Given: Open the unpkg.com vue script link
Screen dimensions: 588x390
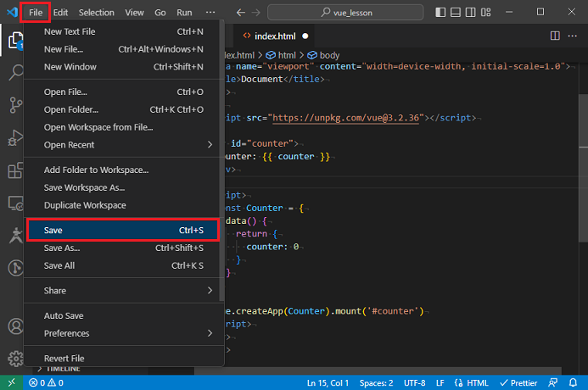Looking at the screenshot, I should [345, 118].
